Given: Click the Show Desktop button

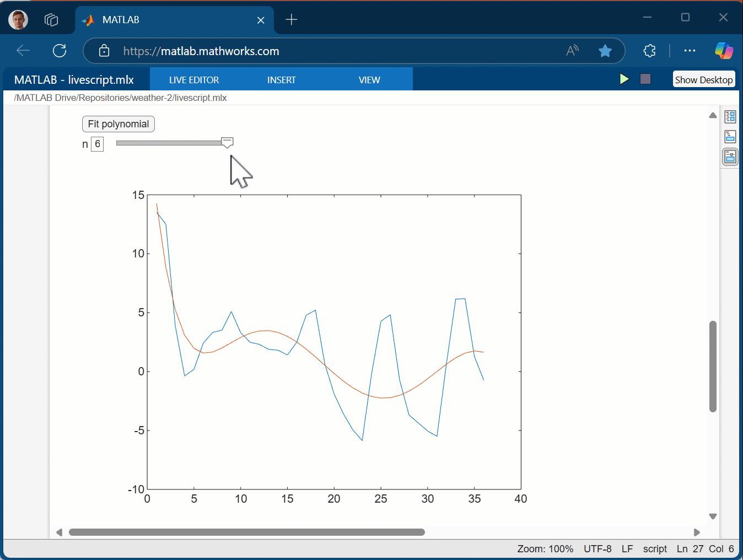Looking at the screenshot, I should pyautogui.click(x=703, y=79).
